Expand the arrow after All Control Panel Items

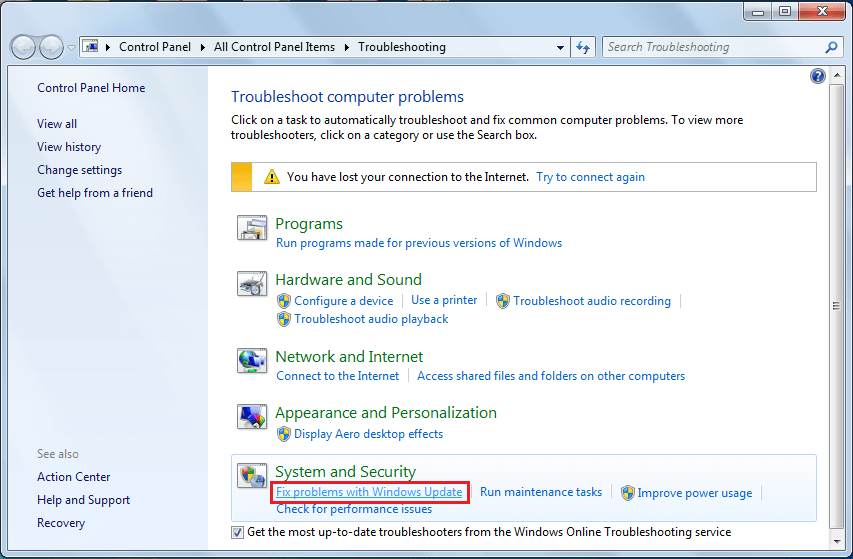pyautogui.click(x=348, y=47)
